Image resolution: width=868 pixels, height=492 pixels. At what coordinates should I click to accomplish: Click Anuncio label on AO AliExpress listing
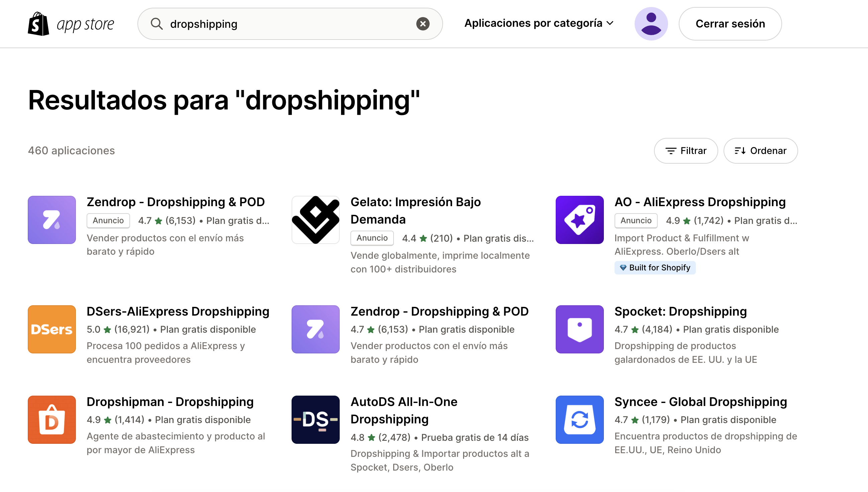(636, 220)
